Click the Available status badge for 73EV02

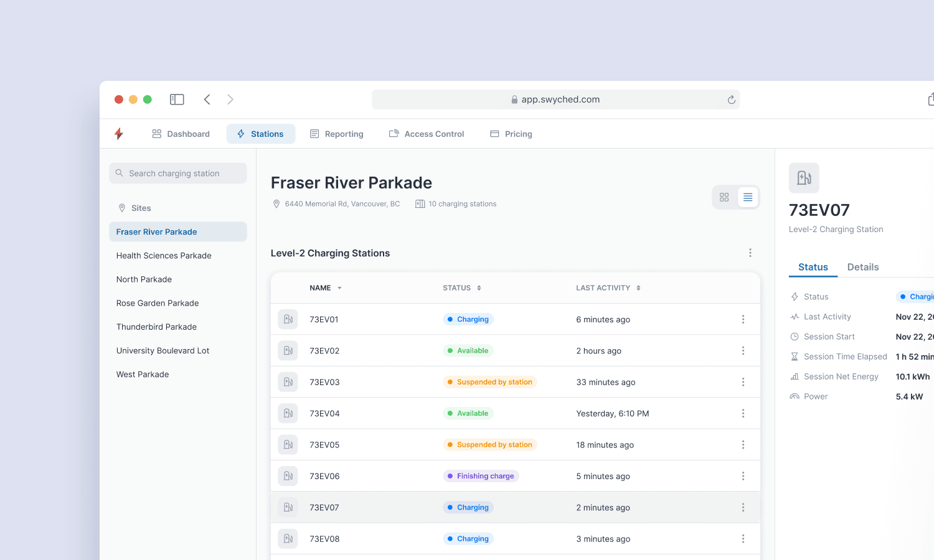point(468,351)
